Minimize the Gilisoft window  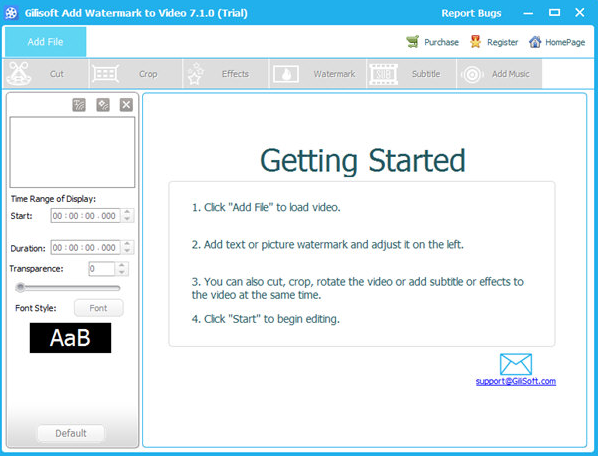coord(528,13)
